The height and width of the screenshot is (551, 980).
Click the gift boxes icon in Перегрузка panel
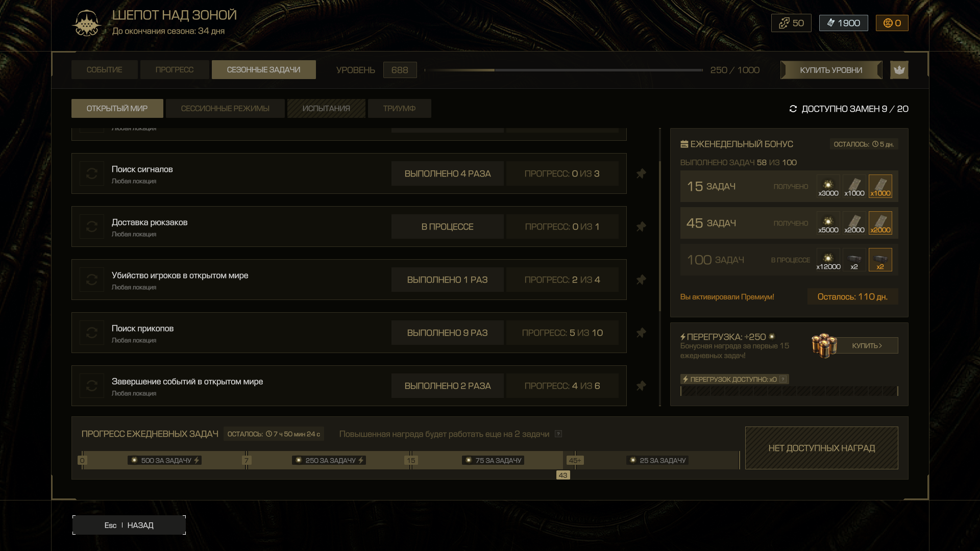point(824,346)
